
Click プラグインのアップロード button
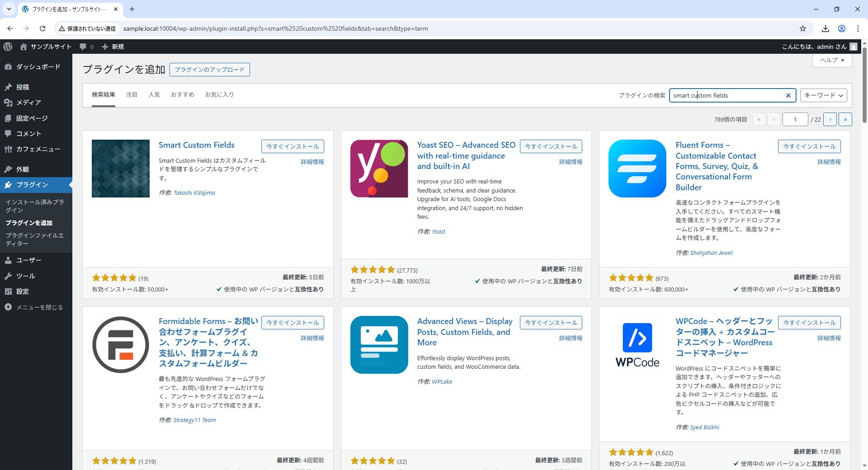coord(209,70)
